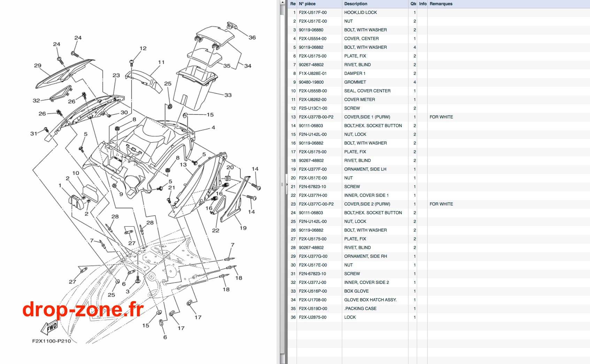Click the "BOX GLOVE" description
The height and width of the screenshot is (364, 590).
[x=357, y=291]
